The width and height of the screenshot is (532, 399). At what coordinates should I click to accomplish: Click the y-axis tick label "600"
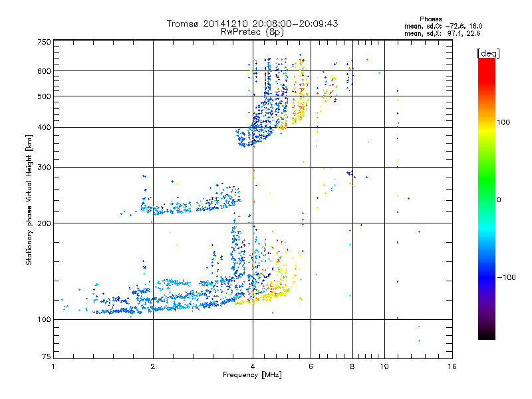coord(44,71)
